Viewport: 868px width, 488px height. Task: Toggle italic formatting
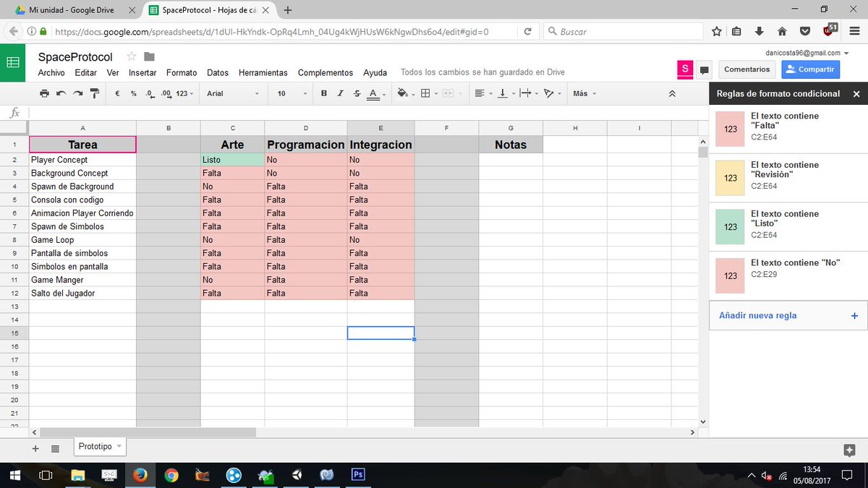click(x=339, y=93)
